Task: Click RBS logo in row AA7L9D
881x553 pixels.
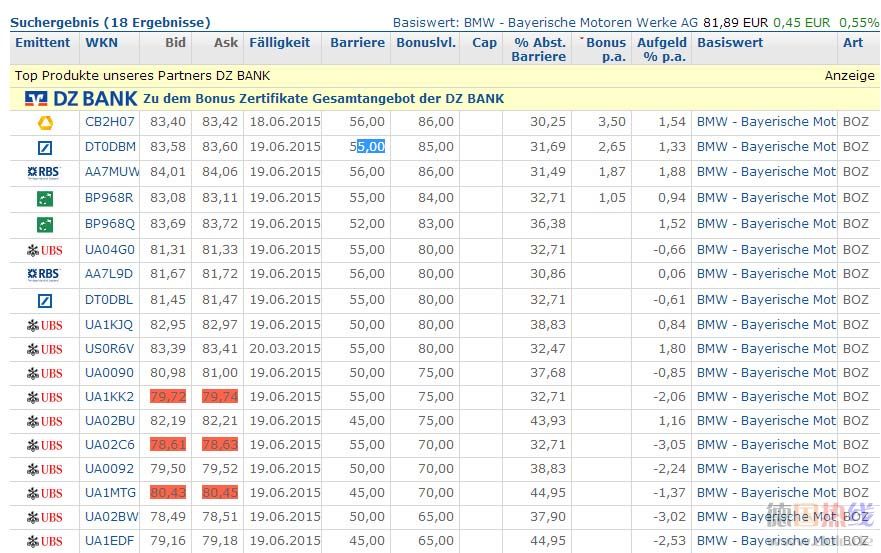Action: pyautogui.click(x=44, y=274)
